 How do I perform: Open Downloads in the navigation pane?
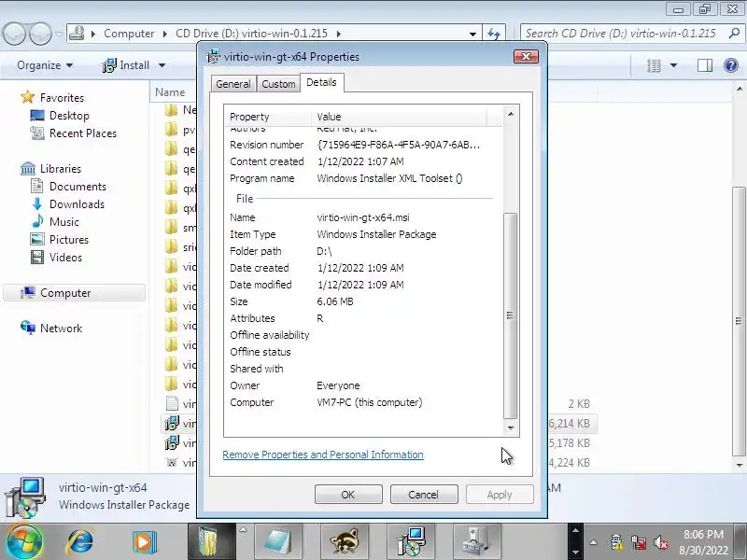77,203
